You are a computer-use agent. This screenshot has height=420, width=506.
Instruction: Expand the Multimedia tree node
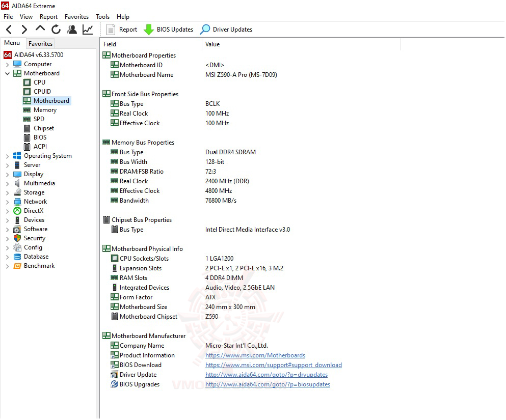[x=8, y=184]
